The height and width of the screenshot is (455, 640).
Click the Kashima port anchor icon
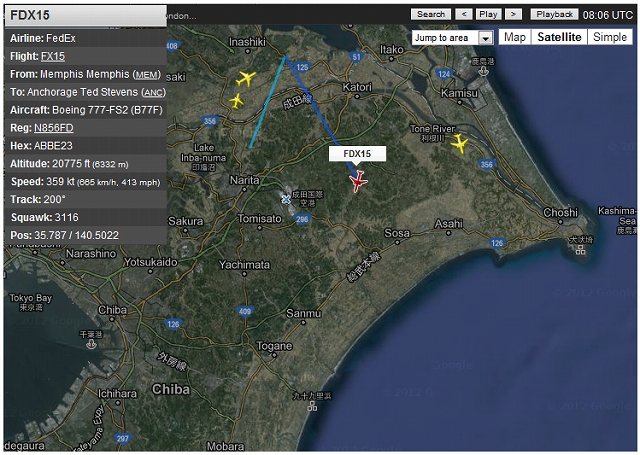(x=484, y=71)
